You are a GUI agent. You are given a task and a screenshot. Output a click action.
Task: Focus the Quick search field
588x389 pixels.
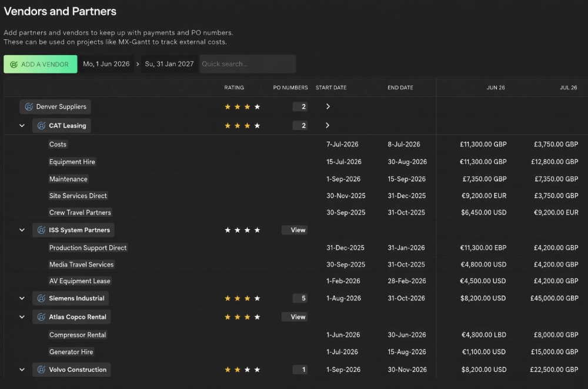point(248,64)
